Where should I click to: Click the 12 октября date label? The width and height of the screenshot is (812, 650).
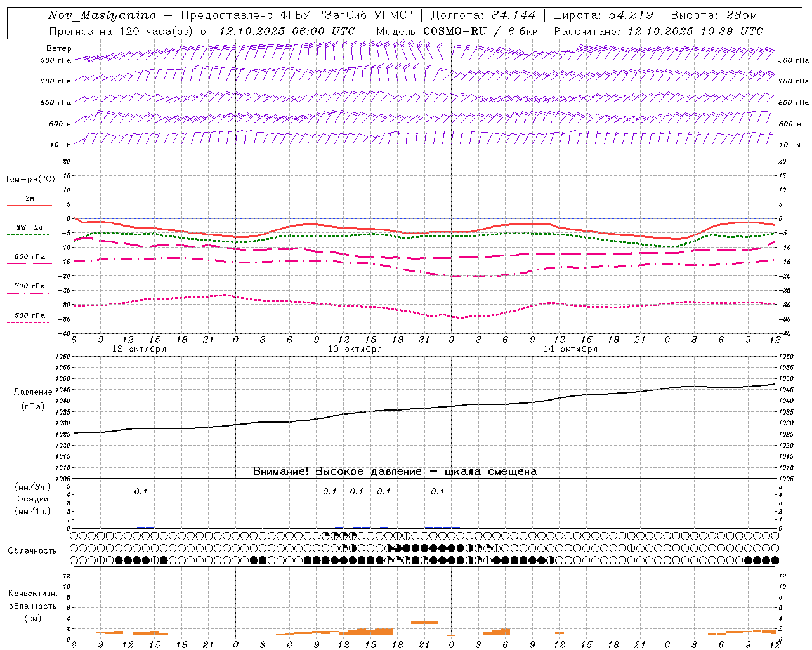(x=139, y=349)
